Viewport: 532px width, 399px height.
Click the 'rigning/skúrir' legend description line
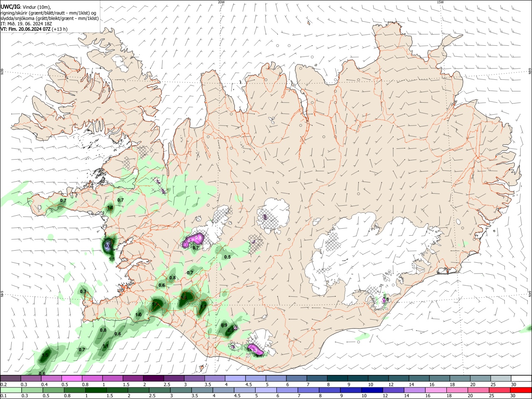[x=48, y=13]
